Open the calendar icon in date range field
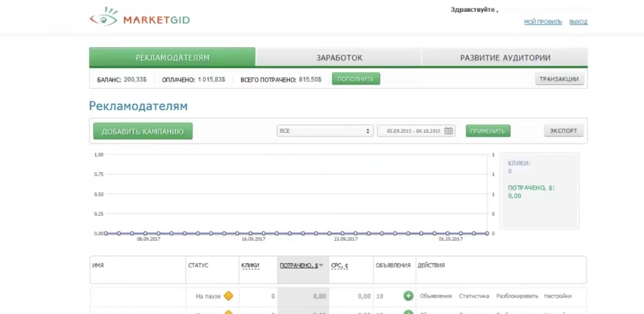 pos(448,131)
